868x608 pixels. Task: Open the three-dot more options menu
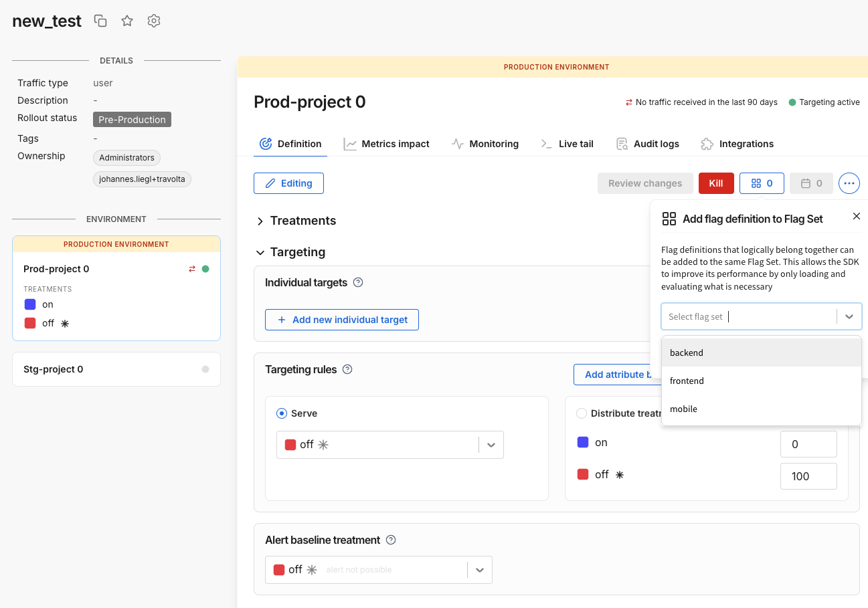pos(849,183)
